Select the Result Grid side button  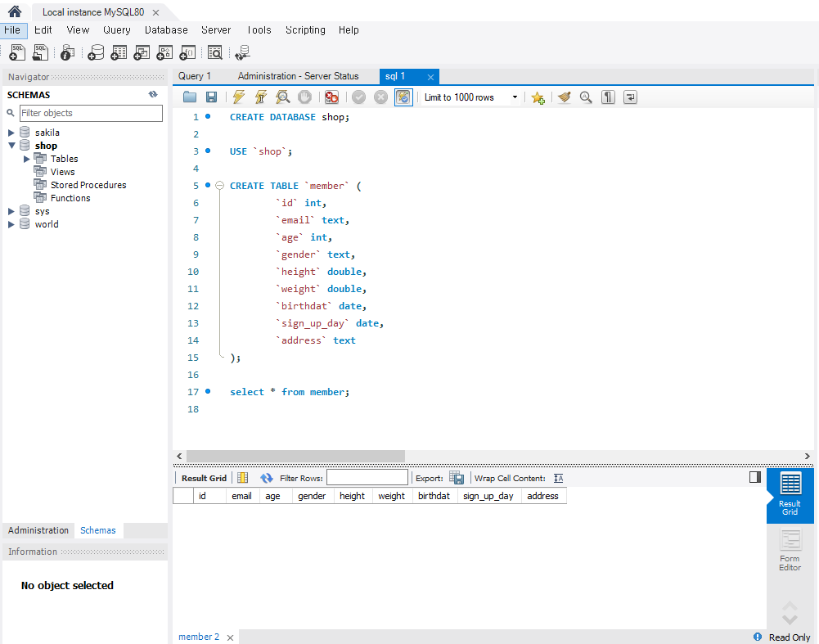tap(790, 494)
